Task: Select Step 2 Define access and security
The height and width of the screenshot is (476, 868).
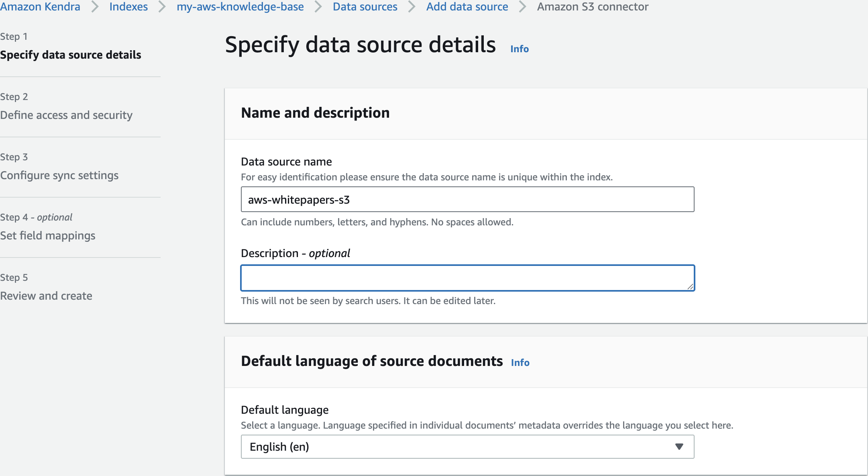Action: (66, 115)
